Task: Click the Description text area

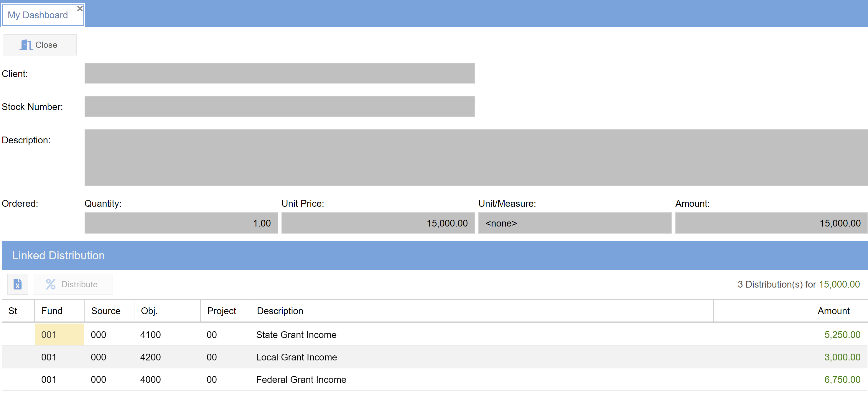Action: coord(475,157)
